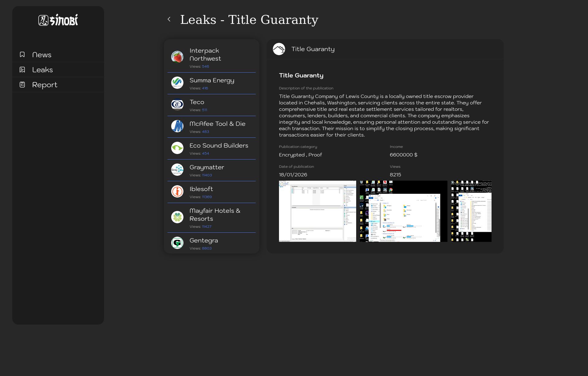
Task: Click the News bookmark icon
Action: pos(22,55)
